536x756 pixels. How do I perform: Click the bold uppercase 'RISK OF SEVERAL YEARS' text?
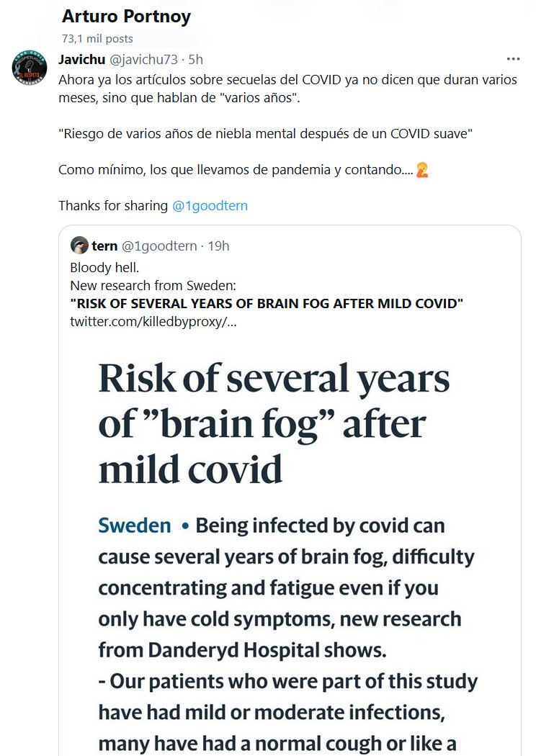[267, 303]
